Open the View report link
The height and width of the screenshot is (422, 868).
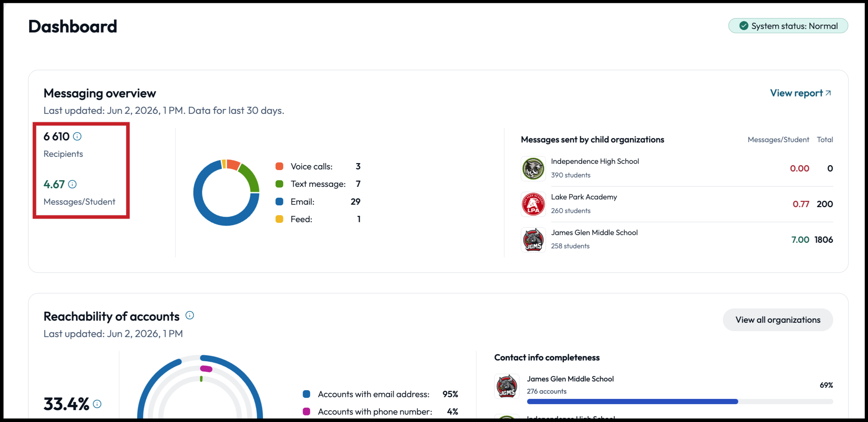(801, 93)
